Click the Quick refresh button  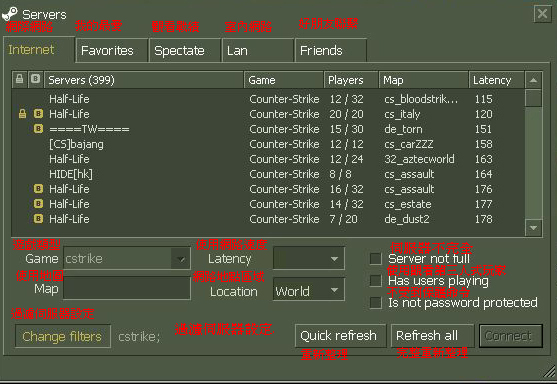[x=340, y=336]
